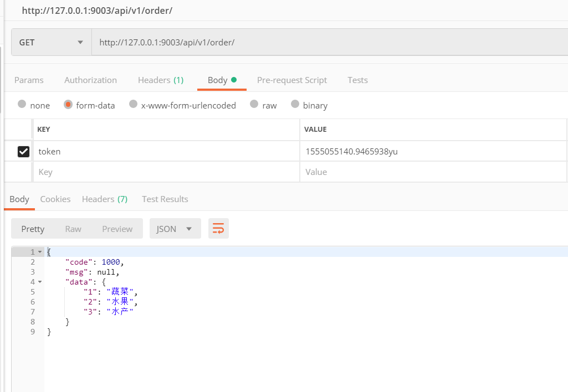Open response Cookies tab
Viewport: 568px width, 392px height.
coord(55,199)
